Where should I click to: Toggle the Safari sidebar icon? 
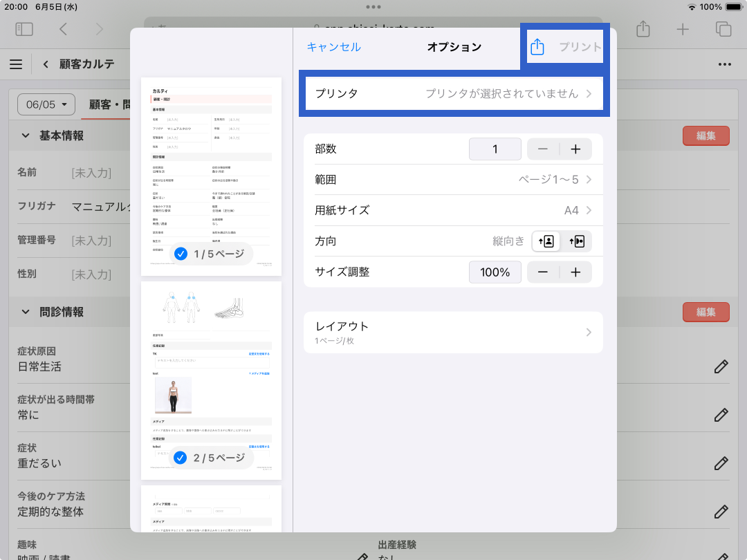click(24, 29)
